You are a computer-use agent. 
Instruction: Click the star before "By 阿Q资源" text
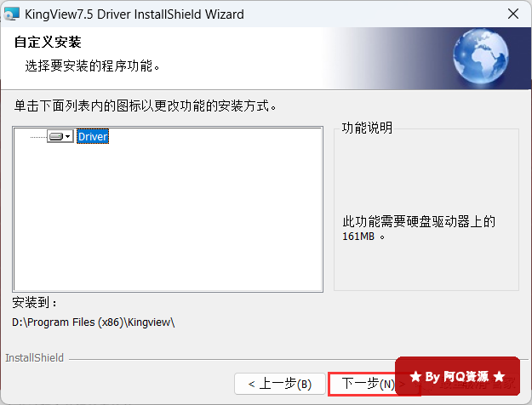[415, 377]
